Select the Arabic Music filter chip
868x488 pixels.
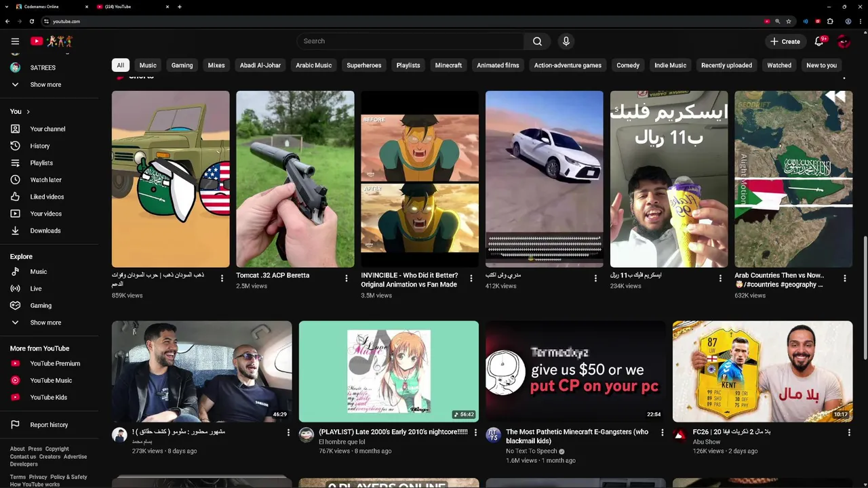pos(313,65)
